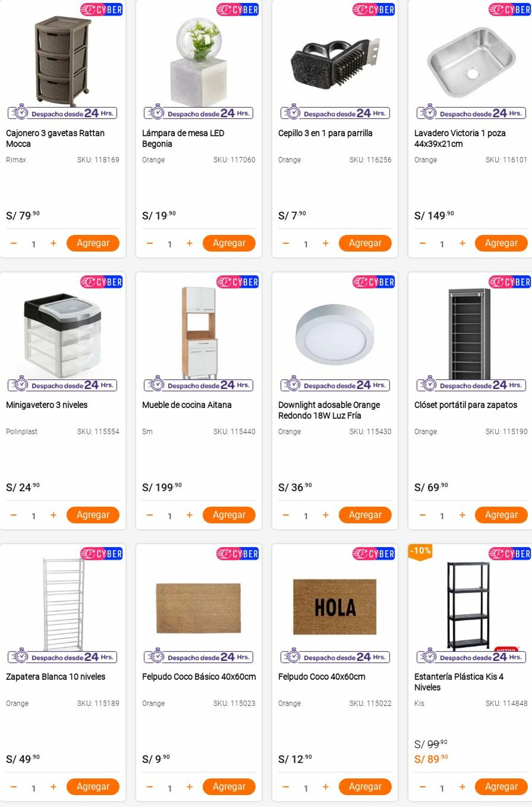Viewport: 532px width, 807px height.
Task: Add Cajonero 3 gavetas Rattan Mocca to cart
Action: [x=93, y=243]
